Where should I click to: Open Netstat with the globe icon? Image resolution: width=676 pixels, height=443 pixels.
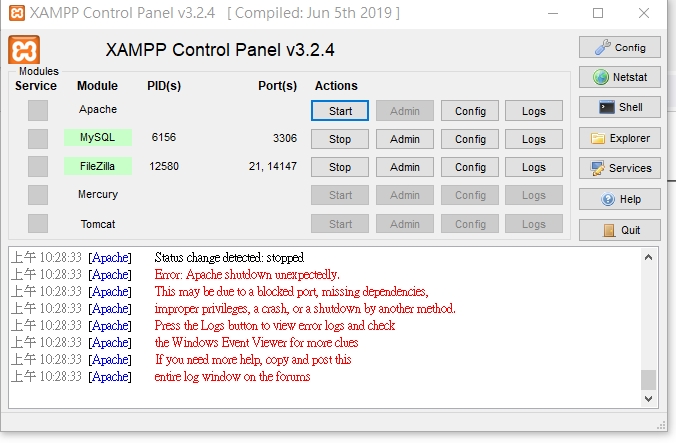click(620, 77)
